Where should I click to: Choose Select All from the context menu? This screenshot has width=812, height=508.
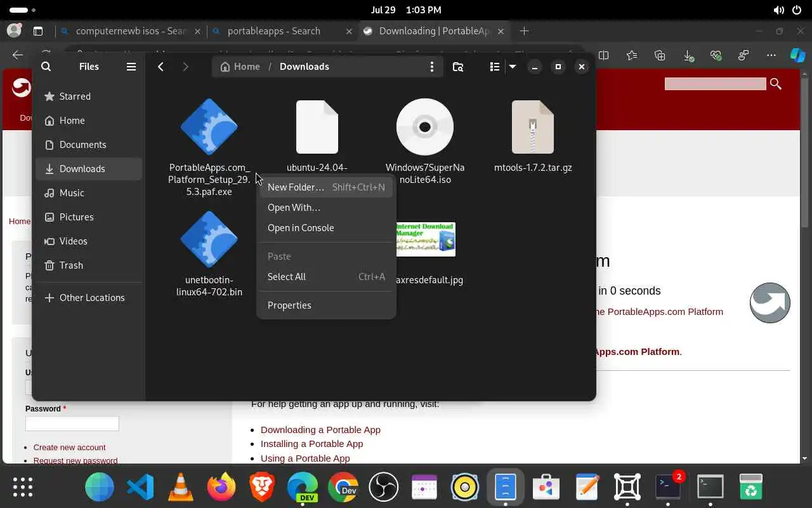(x=326, y=277)
